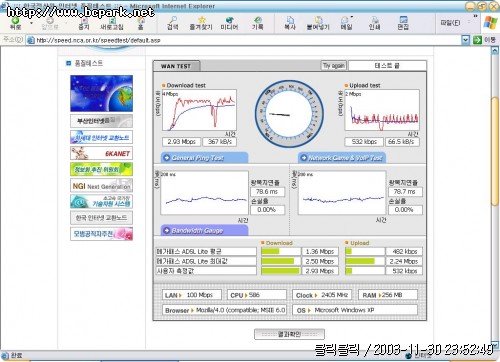Expand the address bar dropdown arrow
This screenshot has width=500, height=362.
pos(466,40)
